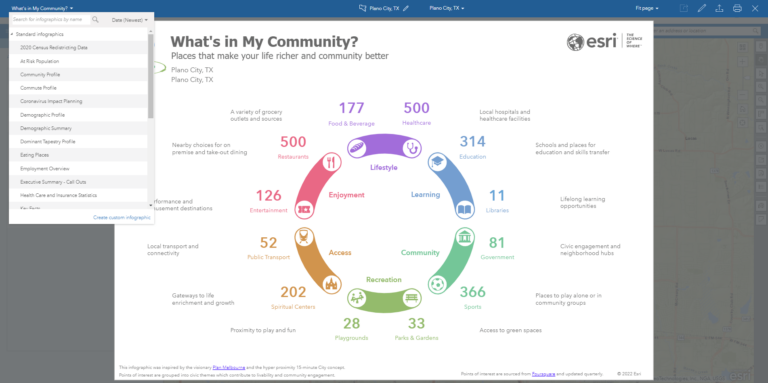The height and width of the screenshot is (383, 768).
Task: Click the infographics list scrollbar thumb
Action: tap(150, 76)
